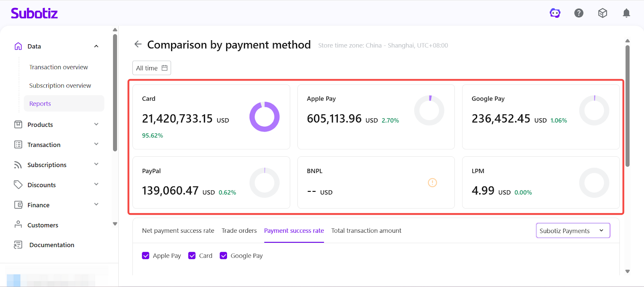The image size is (644, 287).
Task: Collapse the Data section chevron
Action: tap(96, 46)
